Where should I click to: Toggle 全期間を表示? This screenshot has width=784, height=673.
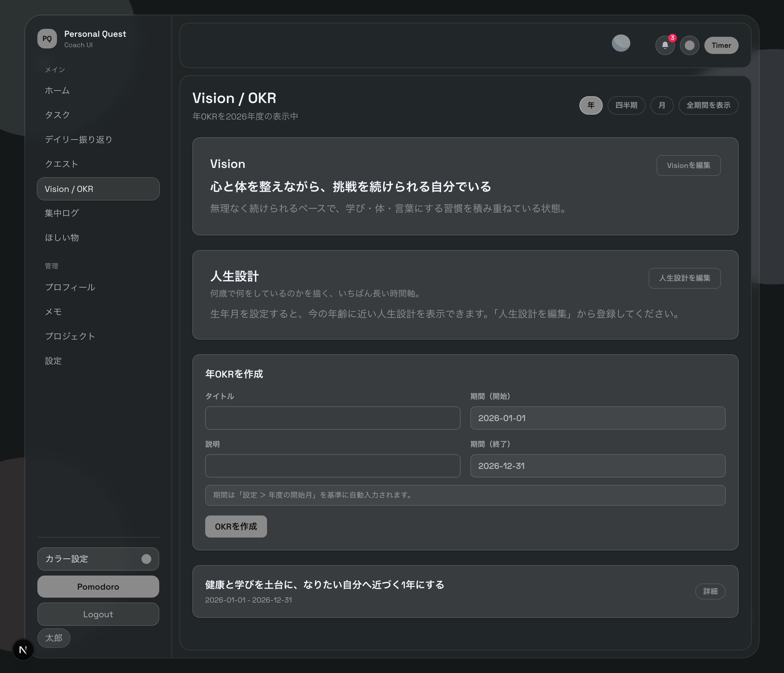(708, 105)
